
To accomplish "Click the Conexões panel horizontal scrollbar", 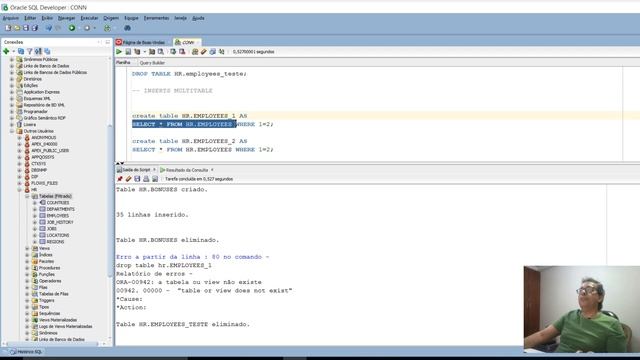I will (52, 344).
